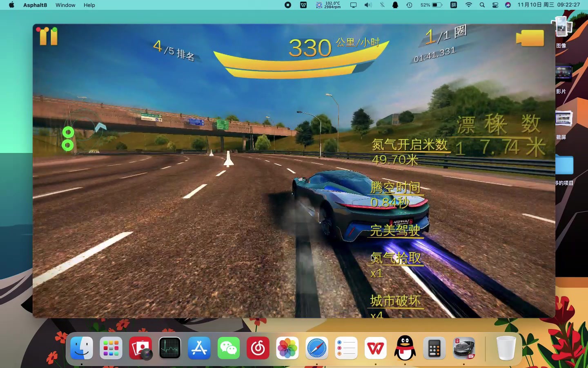Open WPS Office from the Dock

376,348
